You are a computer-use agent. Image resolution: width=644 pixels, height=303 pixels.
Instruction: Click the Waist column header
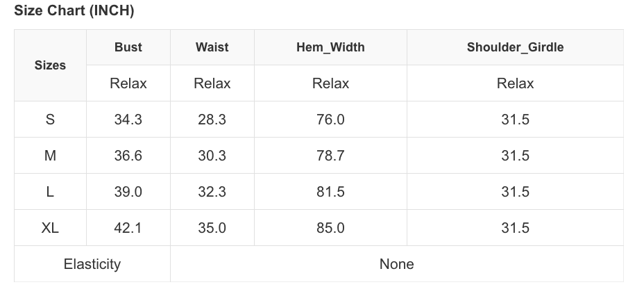click(212, 47)
